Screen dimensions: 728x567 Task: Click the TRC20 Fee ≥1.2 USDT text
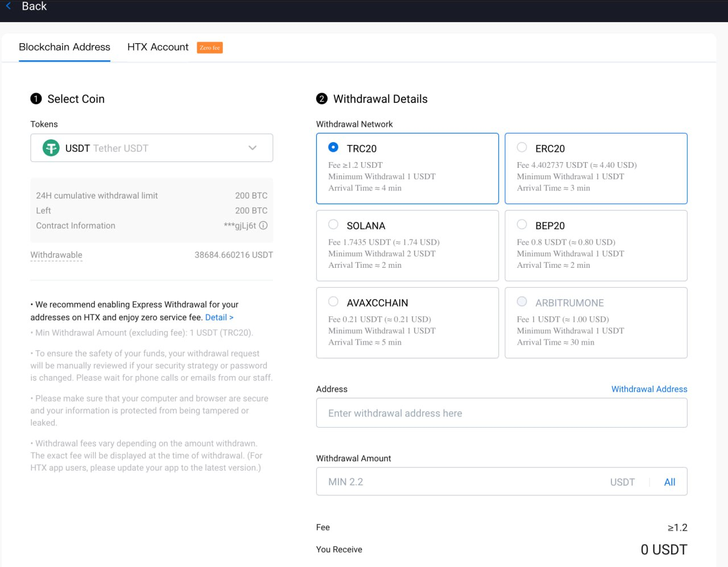[x=355, y=165]
